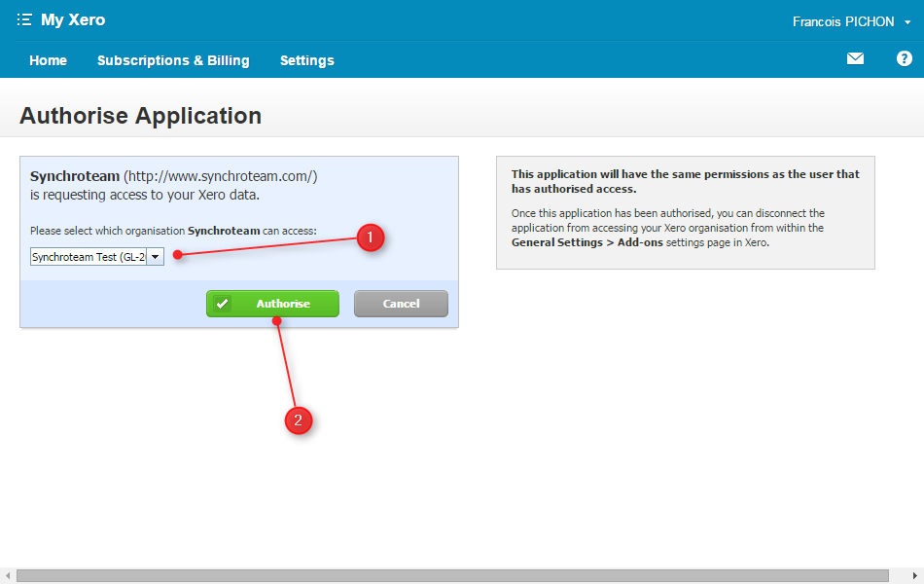924x584 pixels.
Task: Open the help question mark icon
Action: coord(904,58)
